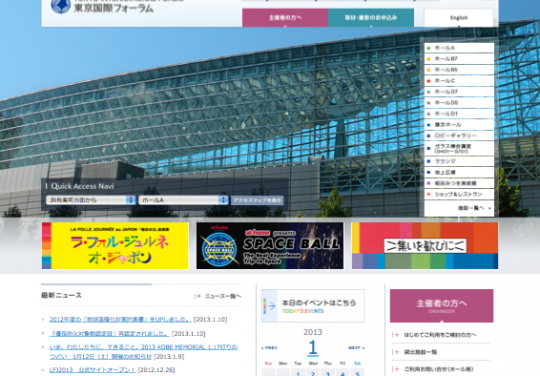Expand the Quick Access Navi ホールA destination dropdown
The image size is (540, 376).
[184, 200]
